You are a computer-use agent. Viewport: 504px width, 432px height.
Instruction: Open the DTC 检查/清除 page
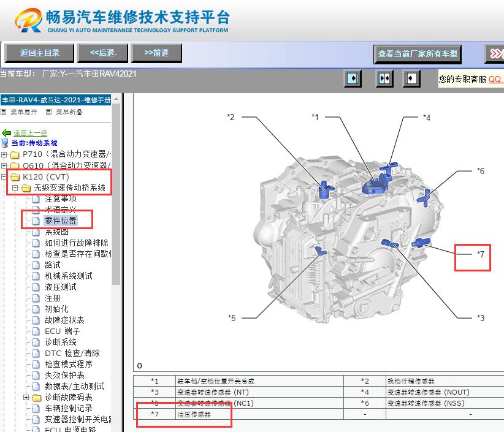coord(72,354)
